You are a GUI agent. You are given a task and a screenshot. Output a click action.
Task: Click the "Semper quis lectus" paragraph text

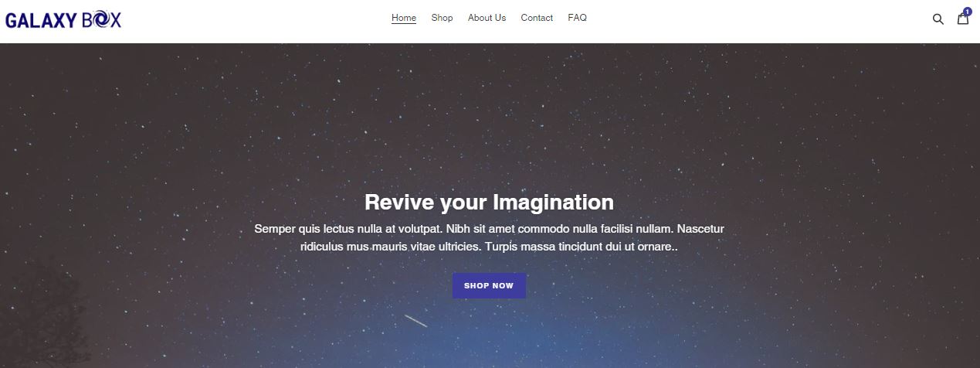pyautogui.click(x=489, y=238)
